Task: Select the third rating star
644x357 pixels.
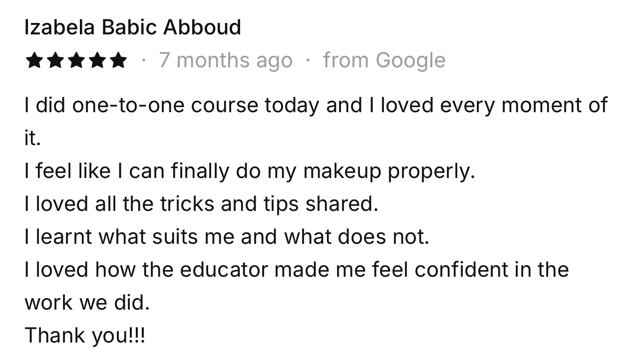Action: pos(76,61)
